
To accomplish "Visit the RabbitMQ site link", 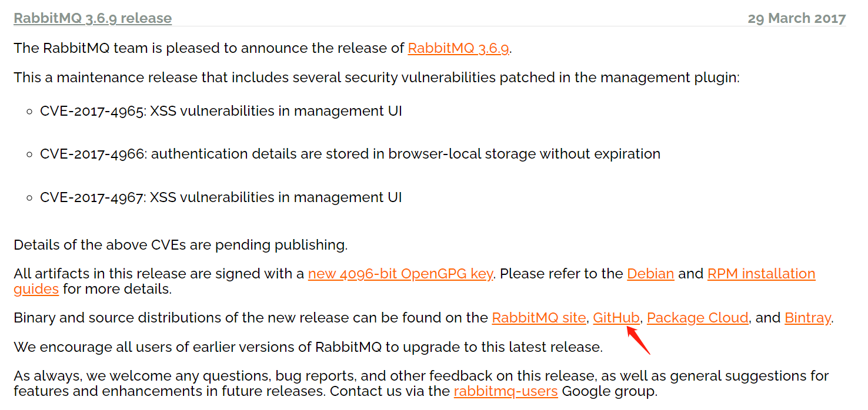I will [x=539, y=318].
